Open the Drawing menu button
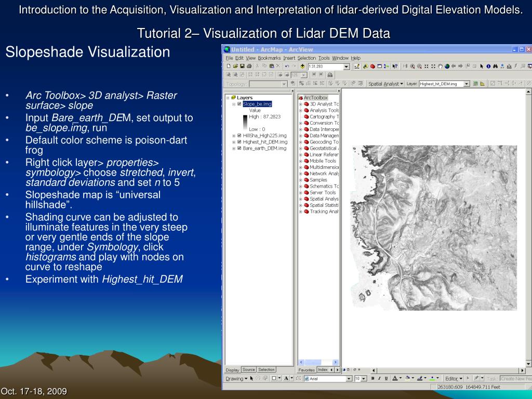Screen dimensions: 532x399 click(236, 379)
